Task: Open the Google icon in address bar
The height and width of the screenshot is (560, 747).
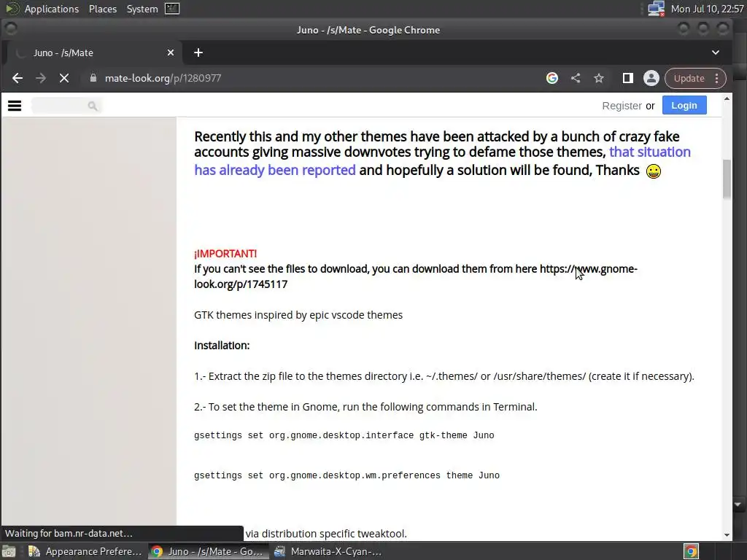Action: click(551, 78)
